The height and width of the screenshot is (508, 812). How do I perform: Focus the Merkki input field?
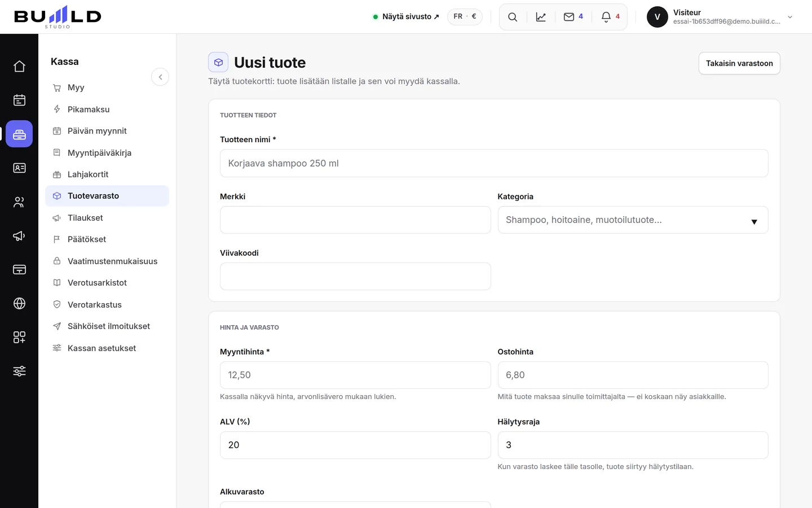(355, 220)
